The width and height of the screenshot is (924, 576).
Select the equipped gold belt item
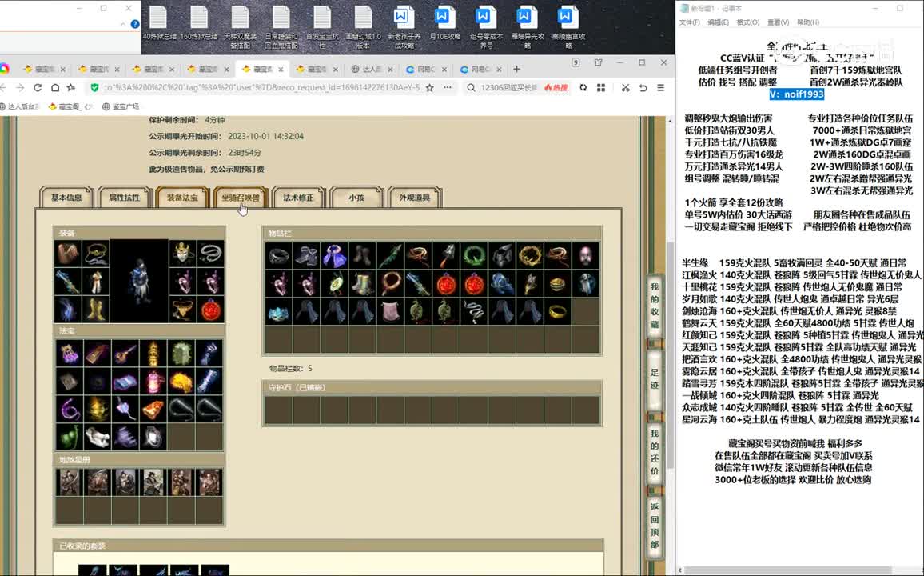coord(183,309)
